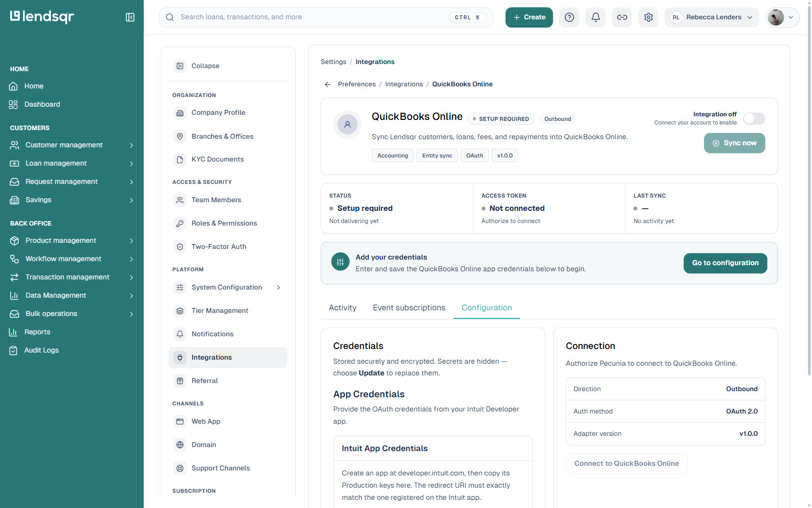Click Go to configuration button
This screenshot has height=508, width=812.
click(x=725, y=263)
